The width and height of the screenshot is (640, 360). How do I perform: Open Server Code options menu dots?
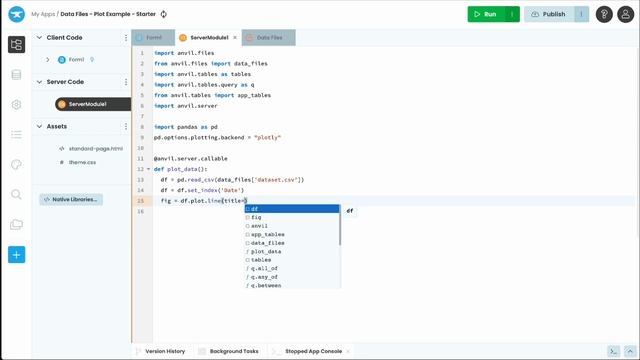tap(126, 82)
